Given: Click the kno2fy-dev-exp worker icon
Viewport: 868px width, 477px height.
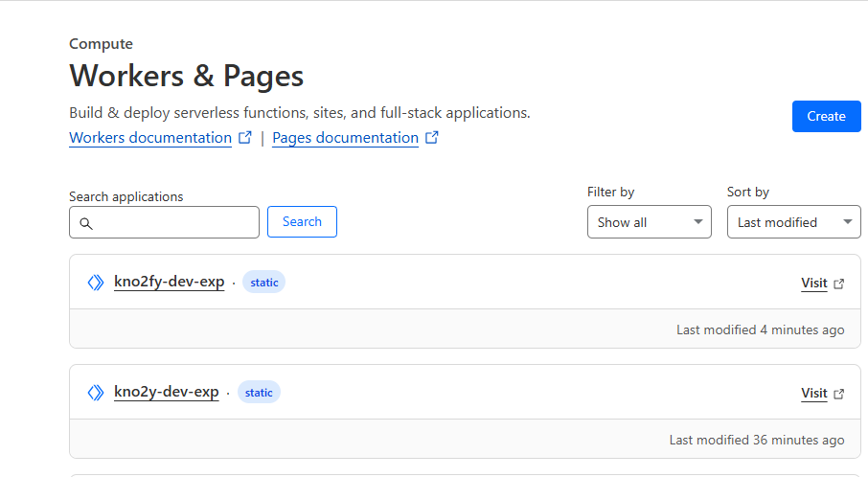Looking at the screenshot, I should (95, 283).
